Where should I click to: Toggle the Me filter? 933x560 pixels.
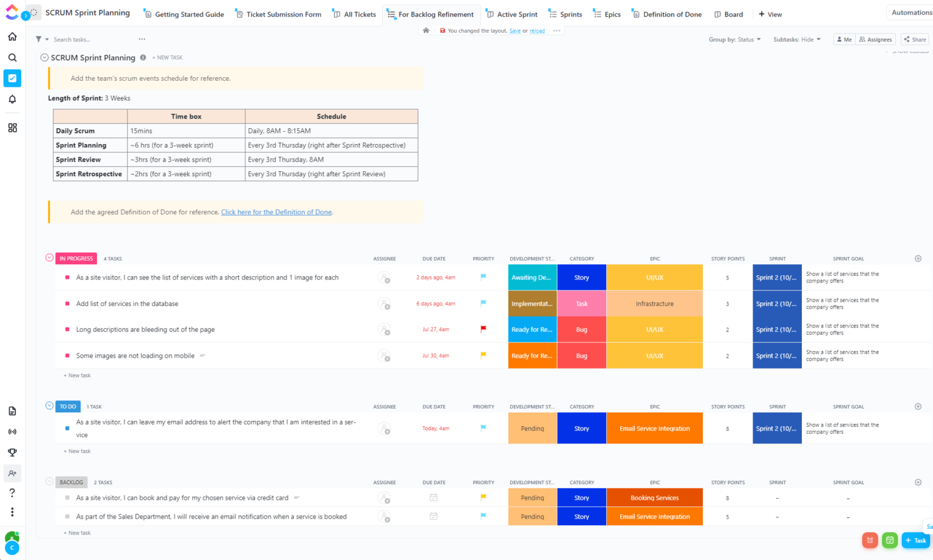(x=844, y=39)
